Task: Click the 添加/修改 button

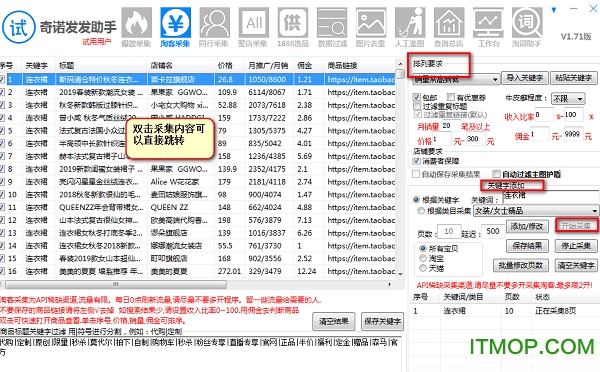Action: pos(527,226)
